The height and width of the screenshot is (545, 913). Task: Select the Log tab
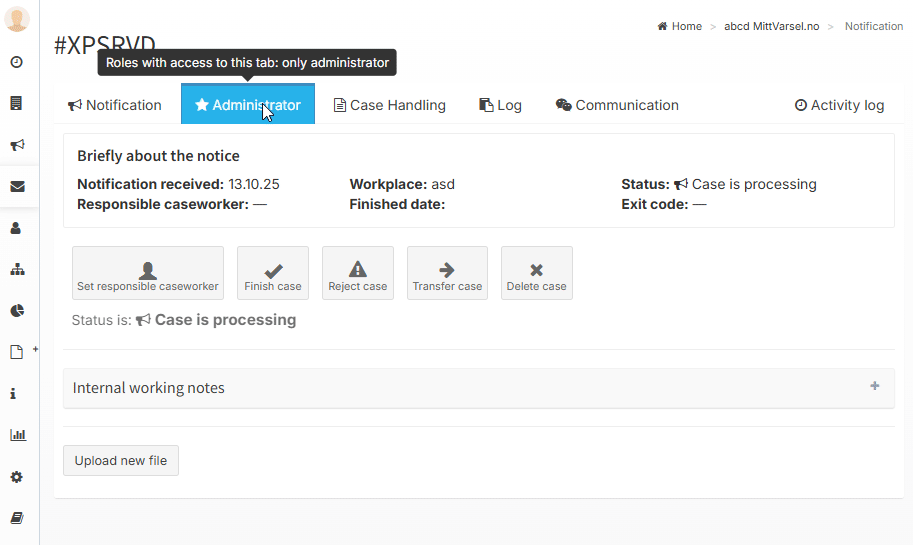tap(500, 105)
